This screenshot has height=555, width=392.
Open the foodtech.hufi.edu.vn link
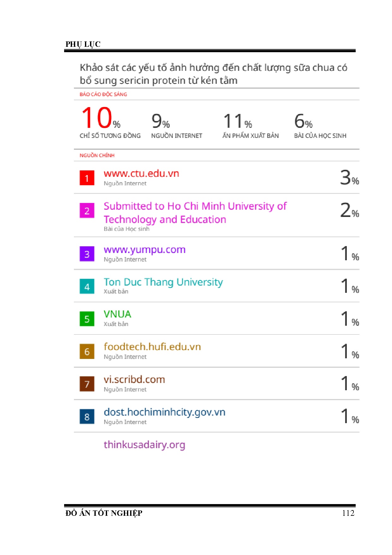[152, 347]
